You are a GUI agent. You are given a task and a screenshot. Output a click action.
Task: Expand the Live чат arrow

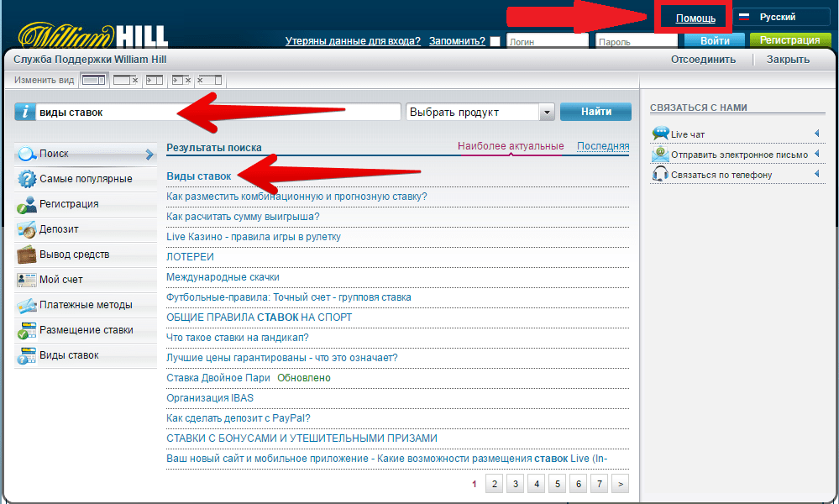[x=816, y=134]
